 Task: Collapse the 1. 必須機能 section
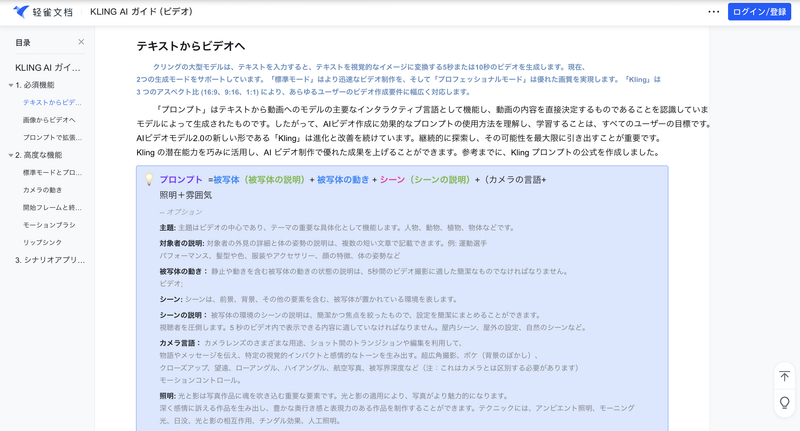click(x=9, y=85)
